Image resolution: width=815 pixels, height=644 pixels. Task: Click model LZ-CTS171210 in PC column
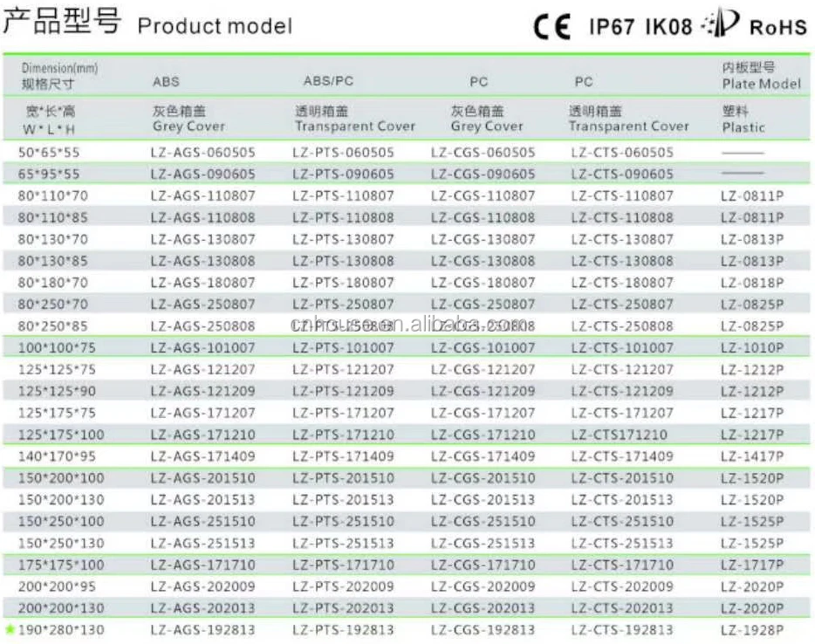pyautogui.click(x=619, y=435)
